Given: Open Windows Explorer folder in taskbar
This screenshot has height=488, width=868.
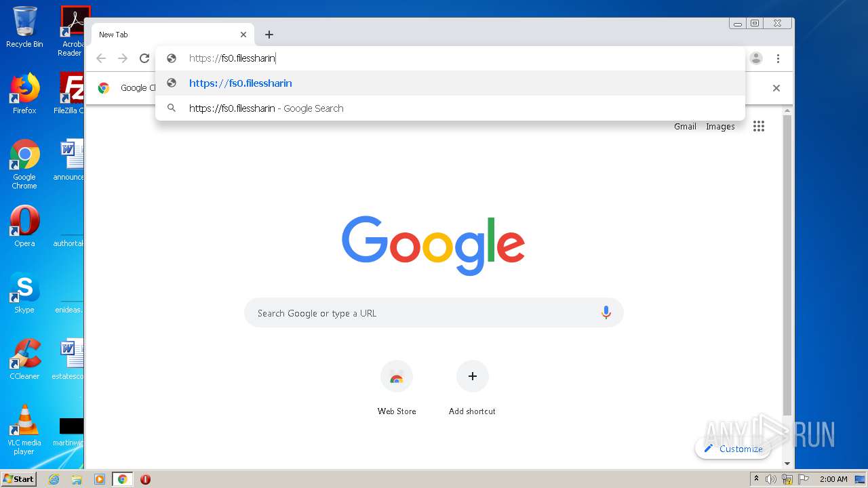Looking at the screenshot, I should tap(77, 479).
